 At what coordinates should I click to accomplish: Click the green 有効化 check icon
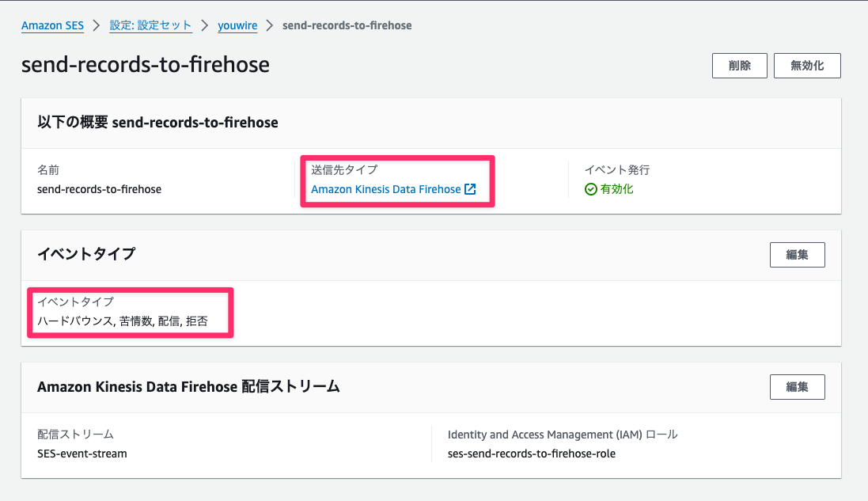[x=590, y=189]
